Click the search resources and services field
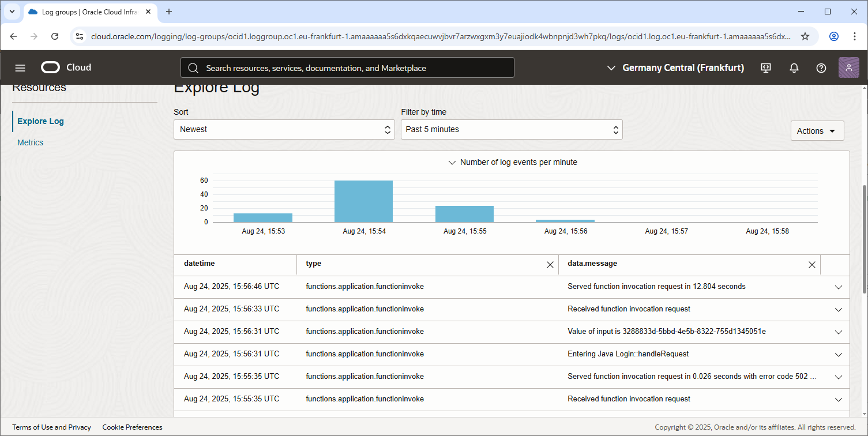The height and width of the screenshot is (436, 868). pyautogui.click(x=347, y=68)
